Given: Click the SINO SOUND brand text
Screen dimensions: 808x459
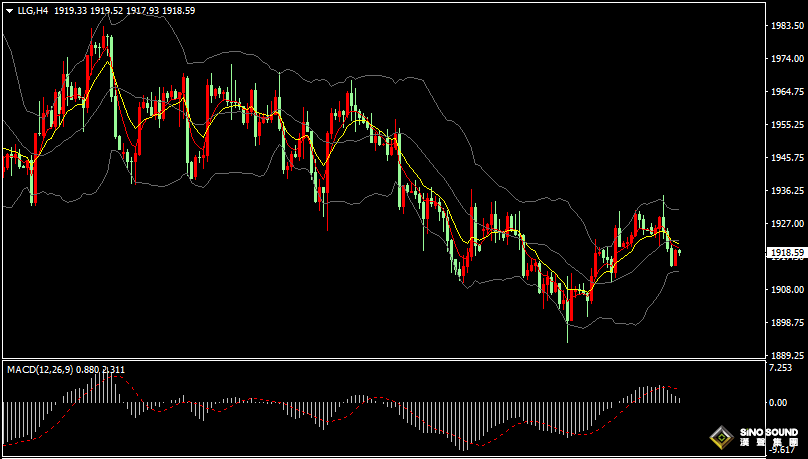Looking at the screenshot, I should tap(766, 434).
